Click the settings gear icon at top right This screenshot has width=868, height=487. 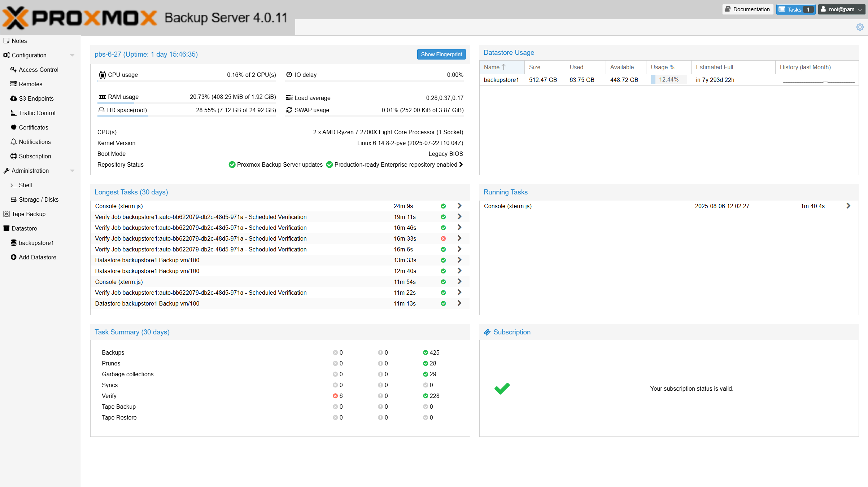(860, 27)
